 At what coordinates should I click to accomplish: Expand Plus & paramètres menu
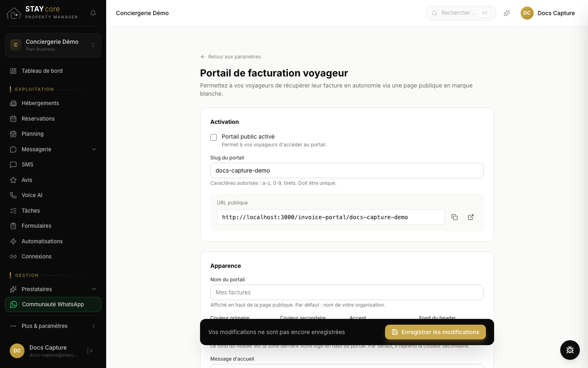(53, 326)
